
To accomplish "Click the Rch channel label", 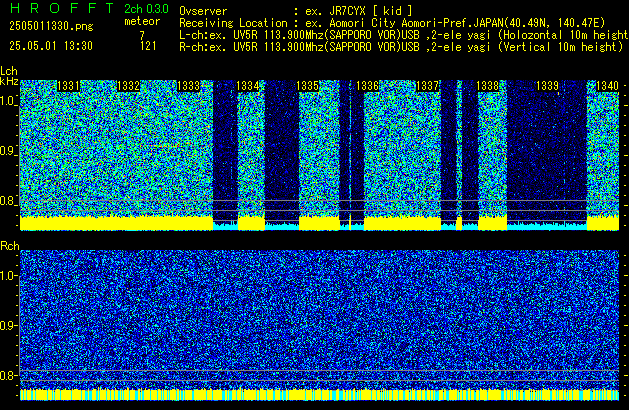I will (x=10, y=246).
